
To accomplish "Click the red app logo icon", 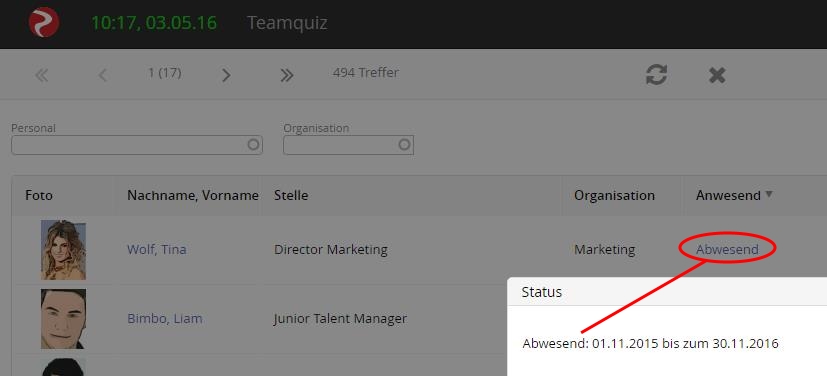I will [x=44, y=22].
